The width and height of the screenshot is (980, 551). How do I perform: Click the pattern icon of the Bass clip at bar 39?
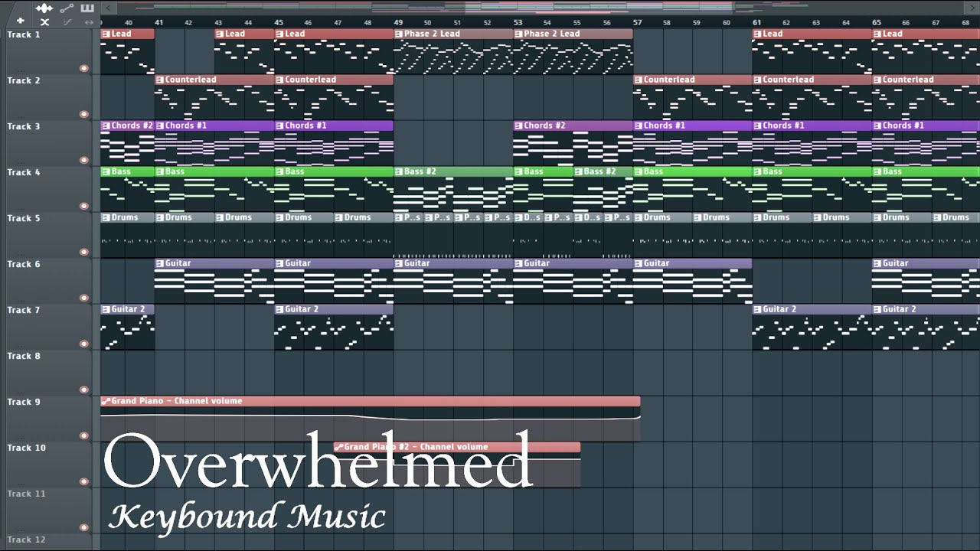click(106, 171)
